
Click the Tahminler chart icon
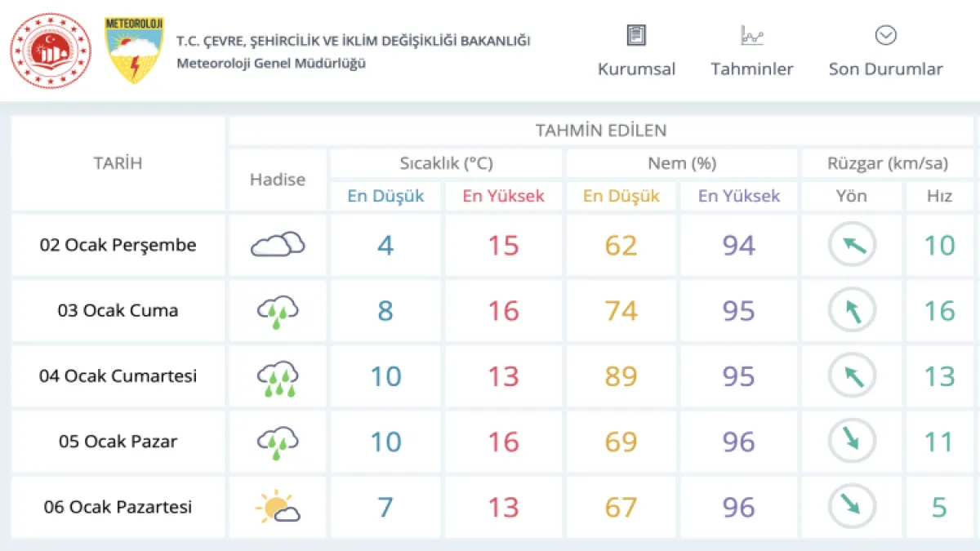[x=751, y=35]
